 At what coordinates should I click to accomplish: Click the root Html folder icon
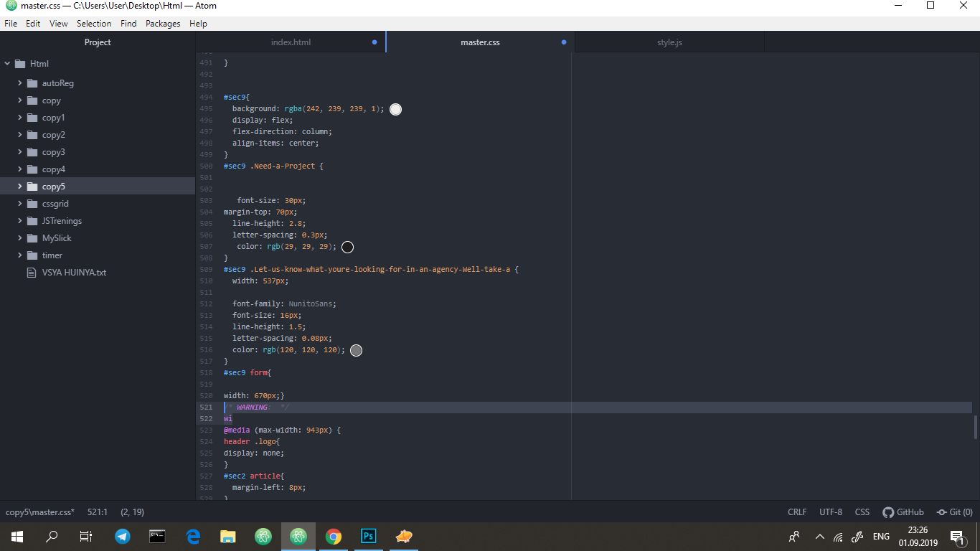pyautogui.click(x=20, y=64)
